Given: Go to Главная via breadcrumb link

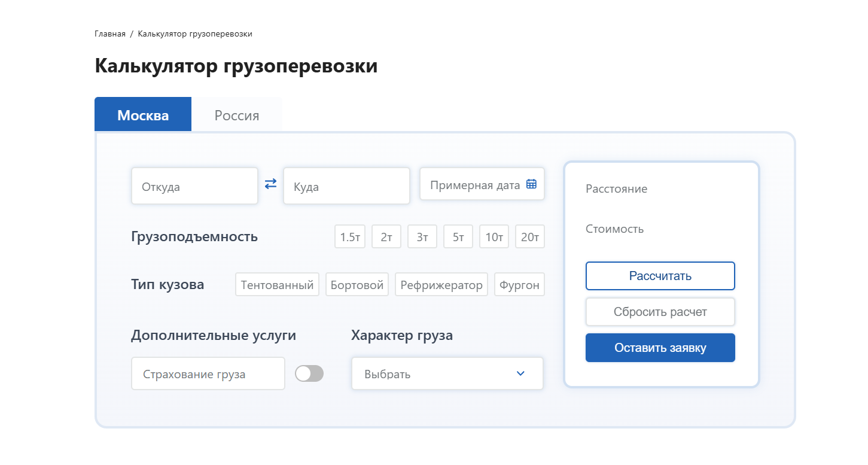Looking at the screenshot, I should (x=110, y=34).
